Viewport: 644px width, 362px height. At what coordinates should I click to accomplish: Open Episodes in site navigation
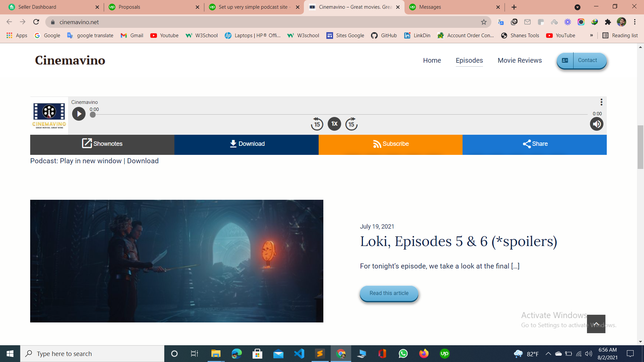click(x=469, y=60)
